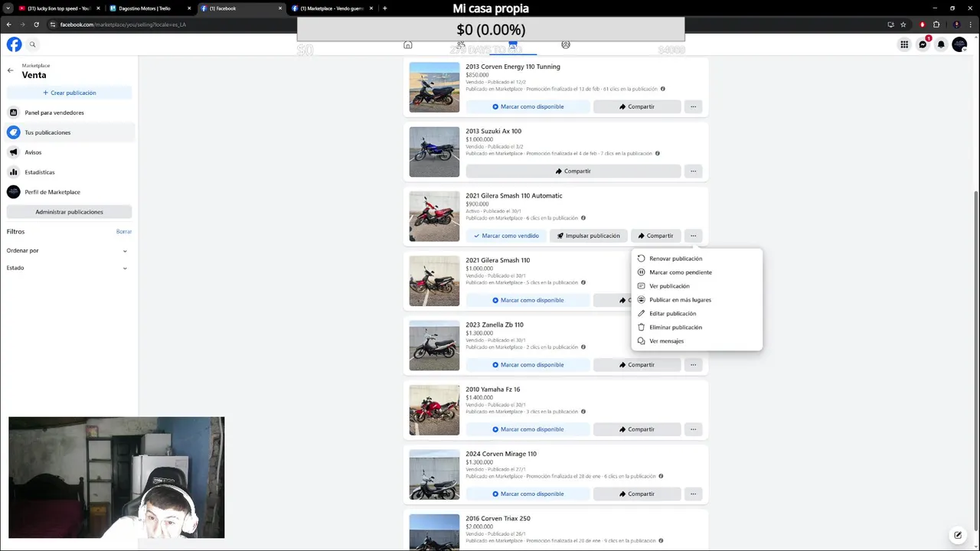Click the Tus publicaciones tag icon
980x551 pixels.
click(14, 132)
